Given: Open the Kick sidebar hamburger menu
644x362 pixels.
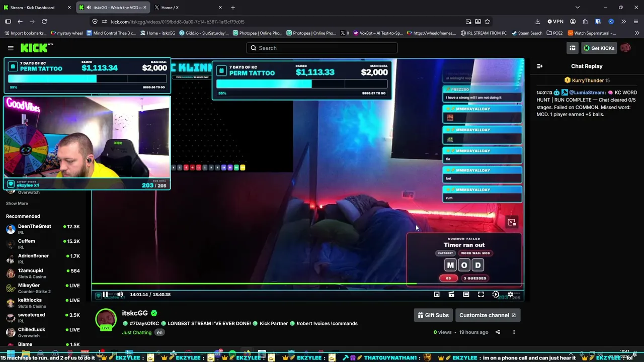Looking at the screenshot, I should 11,48.
